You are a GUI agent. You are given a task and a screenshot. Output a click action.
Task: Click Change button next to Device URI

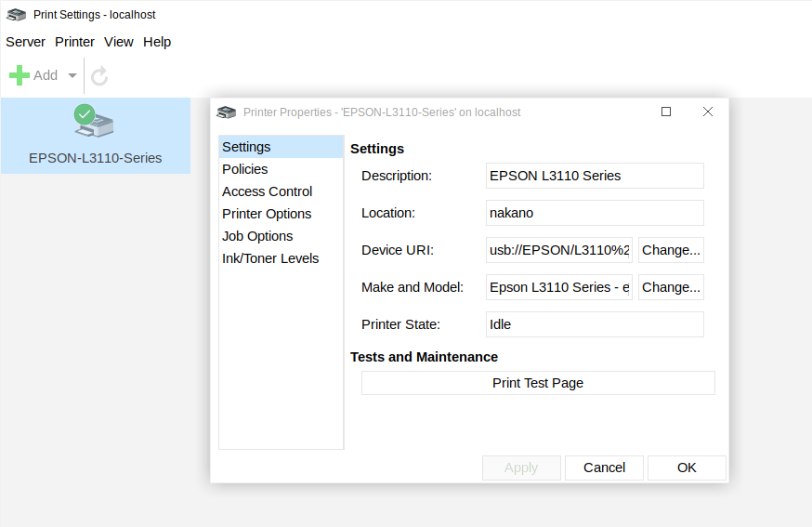[x=671, y=250]
